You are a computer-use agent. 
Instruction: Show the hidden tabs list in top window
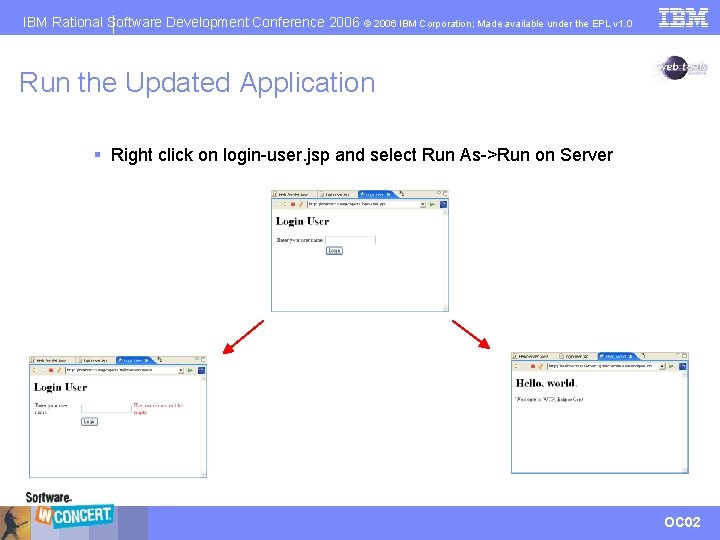[401, 194]
